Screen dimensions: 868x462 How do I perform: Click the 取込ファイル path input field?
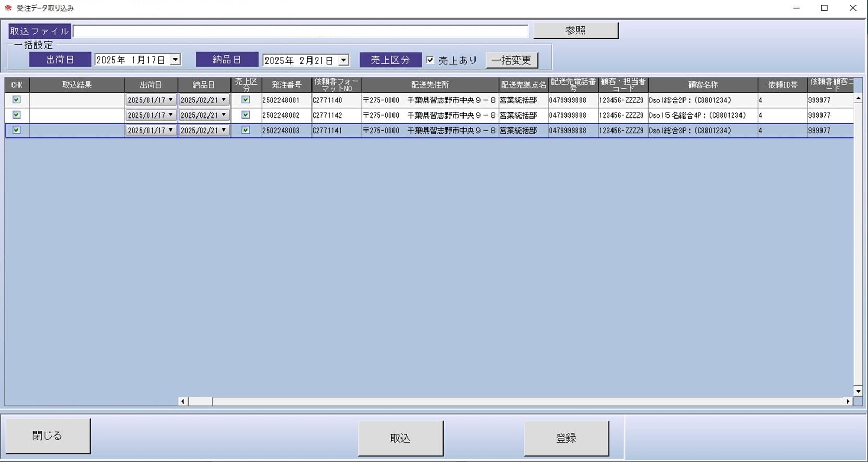[x=300, y=31]
